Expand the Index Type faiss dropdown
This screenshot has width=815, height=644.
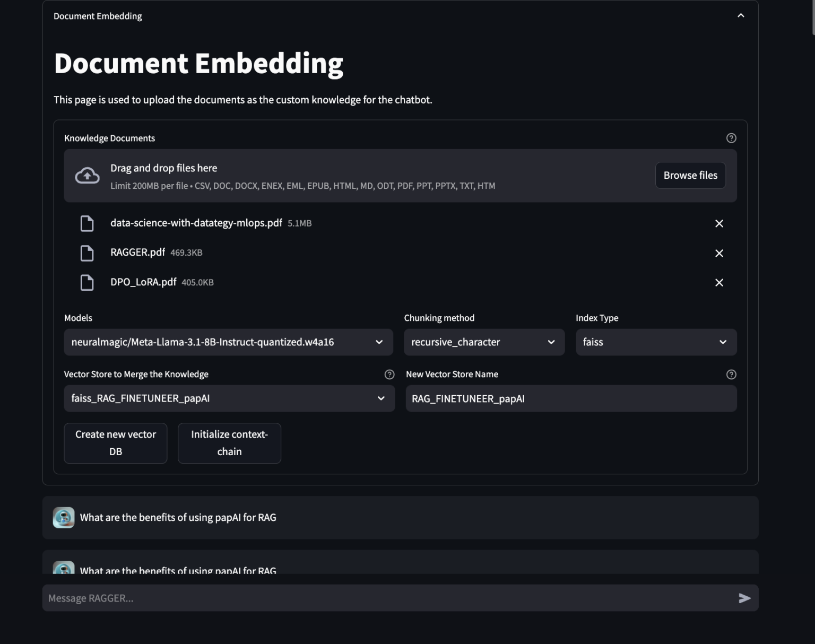click(656, 342)
